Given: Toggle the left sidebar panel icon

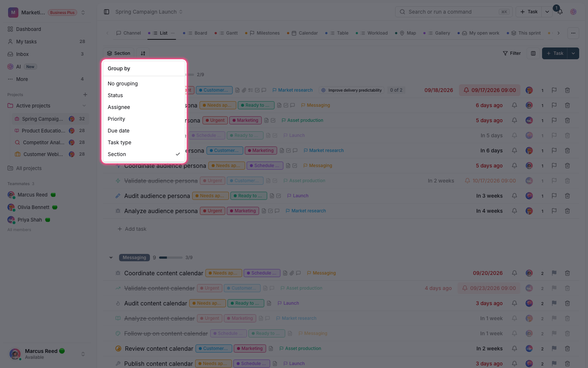Looking at the screenshot, I should pyautogui.click(x=107, y=12).
